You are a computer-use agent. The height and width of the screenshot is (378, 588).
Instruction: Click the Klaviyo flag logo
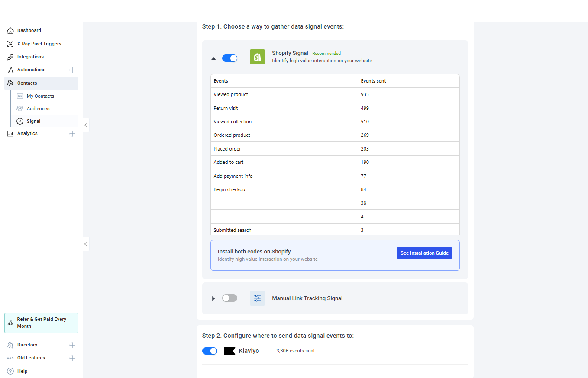[229, 351]
